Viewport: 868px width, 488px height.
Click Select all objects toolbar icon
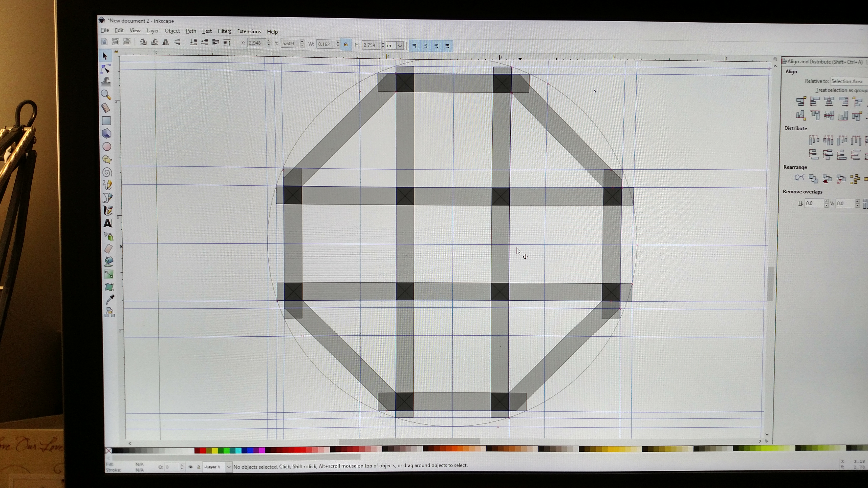105,42
